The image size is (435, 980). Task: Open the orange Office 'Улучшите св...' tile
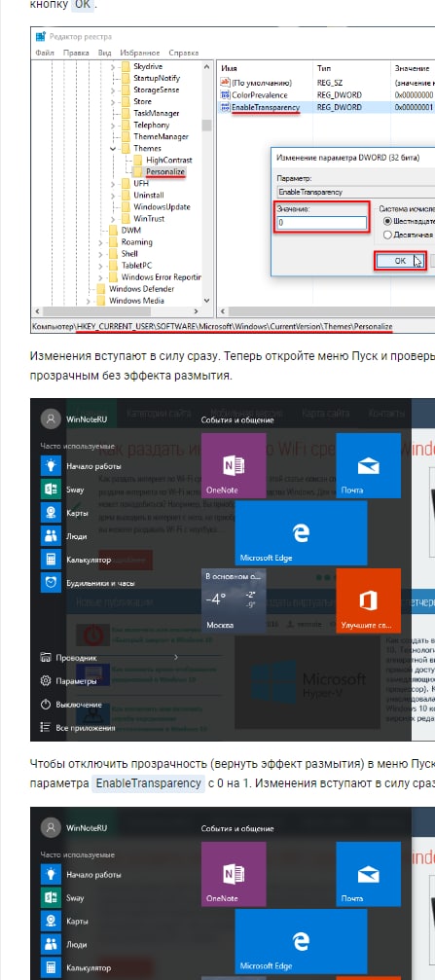click(x=368, y=600)
